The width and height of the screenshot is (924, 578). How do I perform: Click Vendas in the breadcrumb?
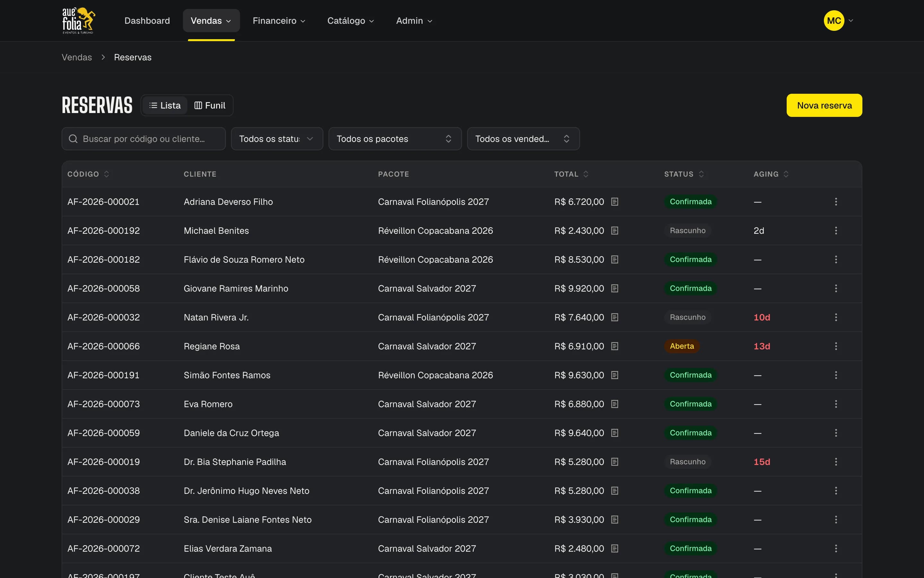coord(77,57)
